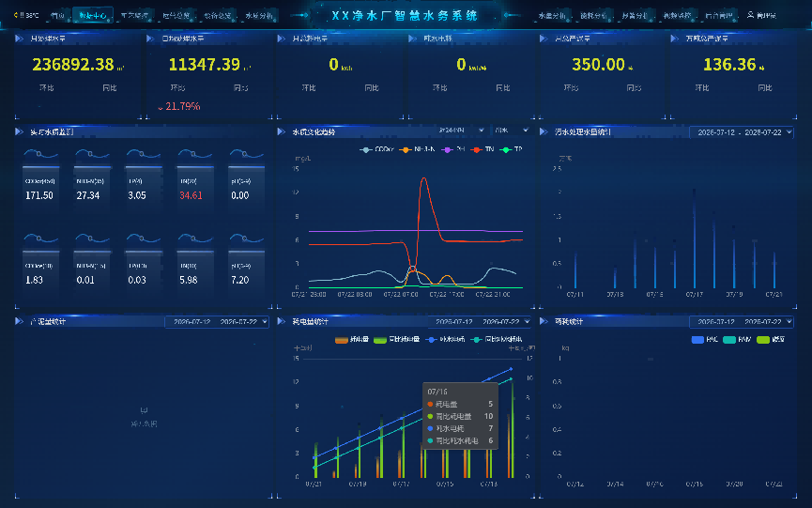This screenshot has height=508, width=812.
Task: Click red down-arrow beside 21.79%
Action: [161, 107]
